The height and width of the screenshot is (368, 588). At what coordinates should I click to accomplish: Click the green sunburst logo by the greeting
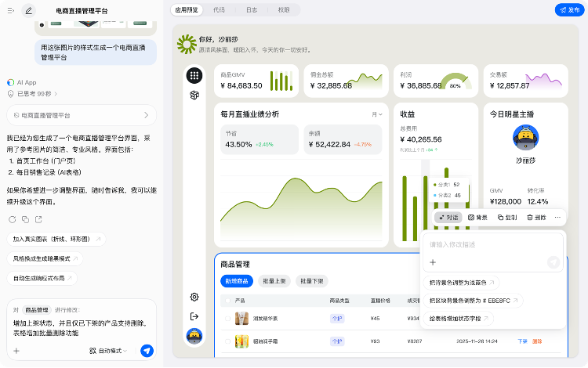click(x=187, y=44)
